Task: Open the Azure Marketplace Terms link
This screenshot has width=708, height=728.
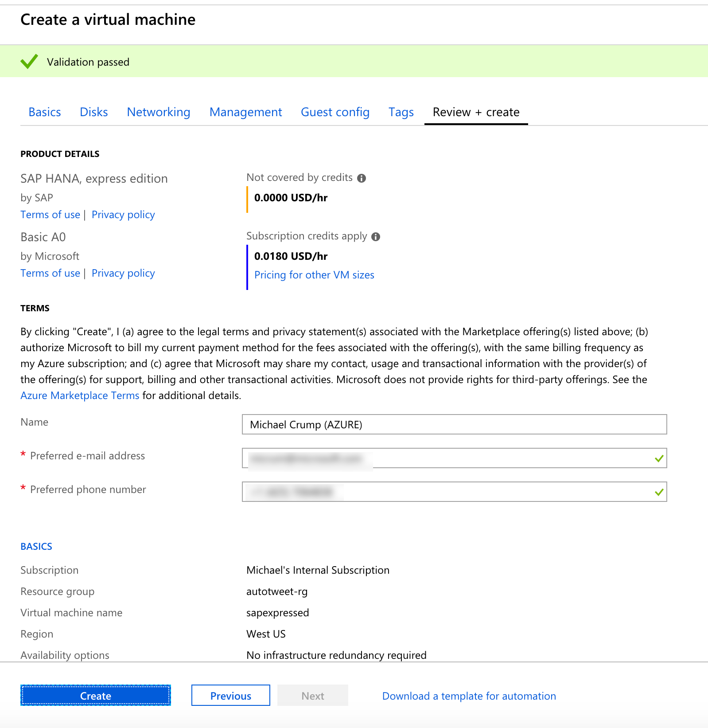Action: [80, 395]
